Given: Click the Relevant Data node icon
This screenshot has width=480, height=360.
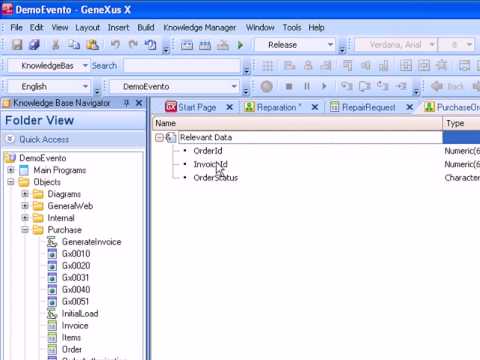Looking at the screenshot, I should click(x=171, y=138).
